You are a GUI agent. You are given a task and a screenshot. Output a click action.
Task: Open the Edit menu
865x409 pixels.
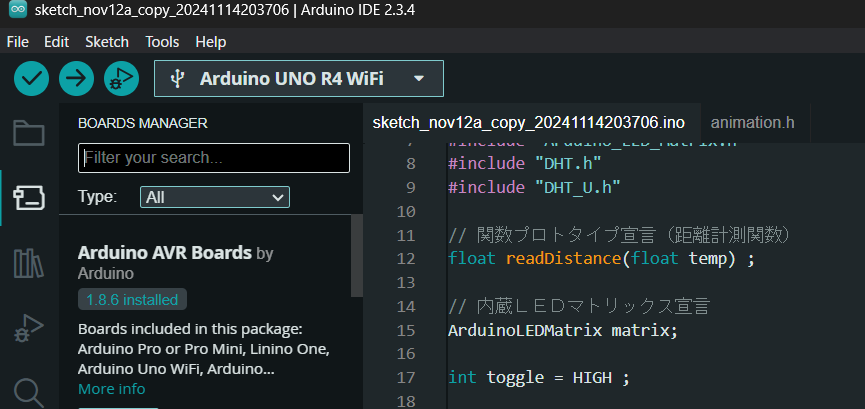tap(56, 42)
